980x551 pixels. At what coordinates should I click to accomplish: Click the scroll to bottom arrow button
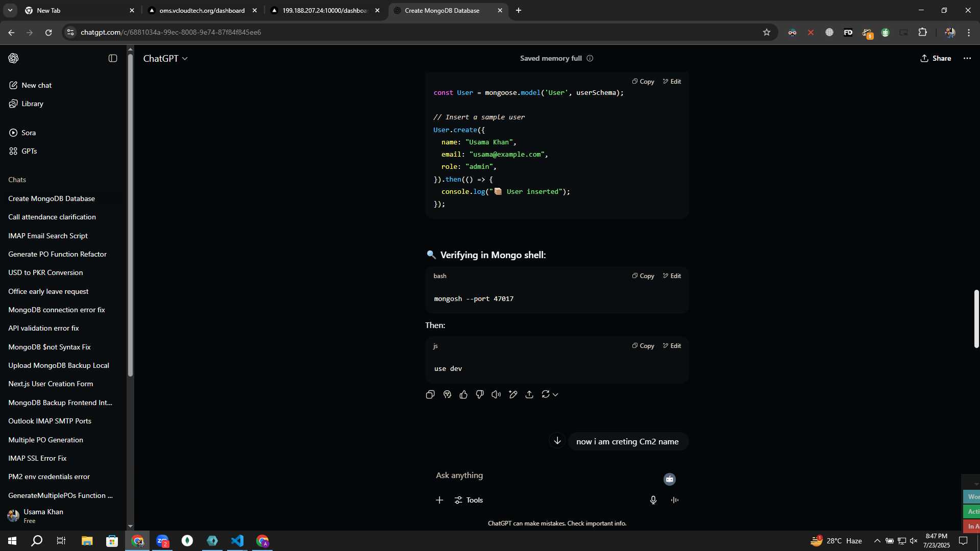pos(557,440)
